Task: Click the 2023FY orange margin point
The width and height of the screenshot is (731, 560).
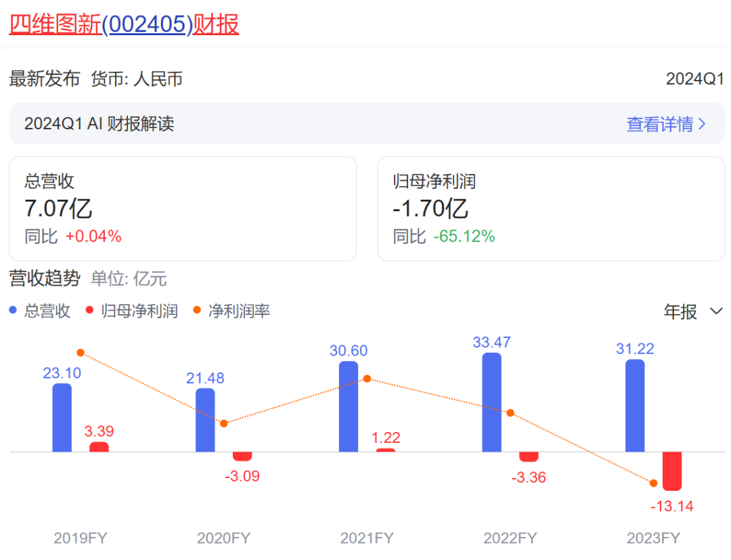Action: (654, 483)
